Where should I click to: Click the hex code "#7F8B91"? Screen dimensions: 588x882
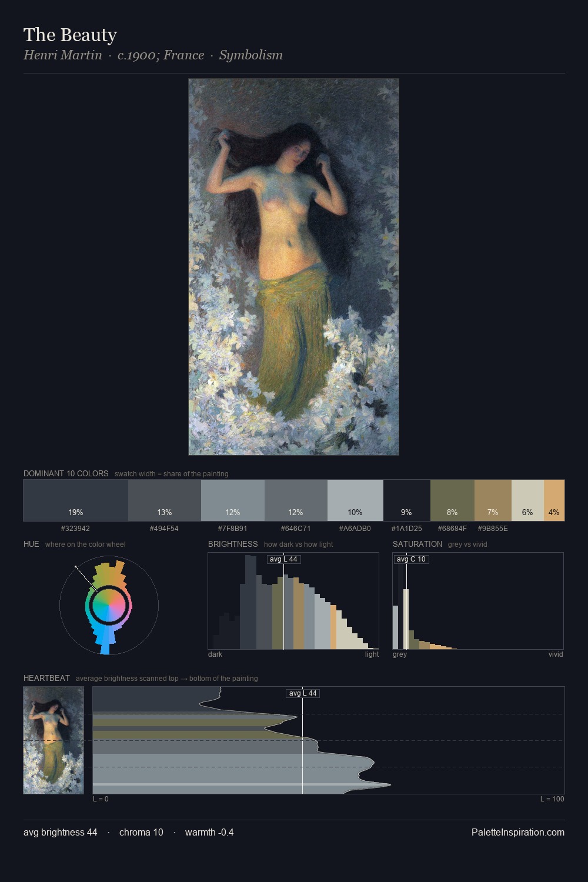coord(232,529)
